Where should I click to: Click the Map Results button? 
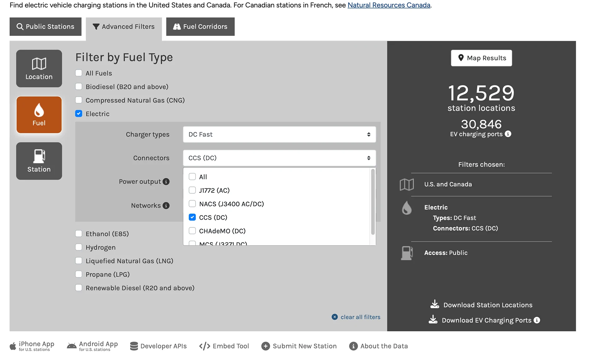click(482, 58)
